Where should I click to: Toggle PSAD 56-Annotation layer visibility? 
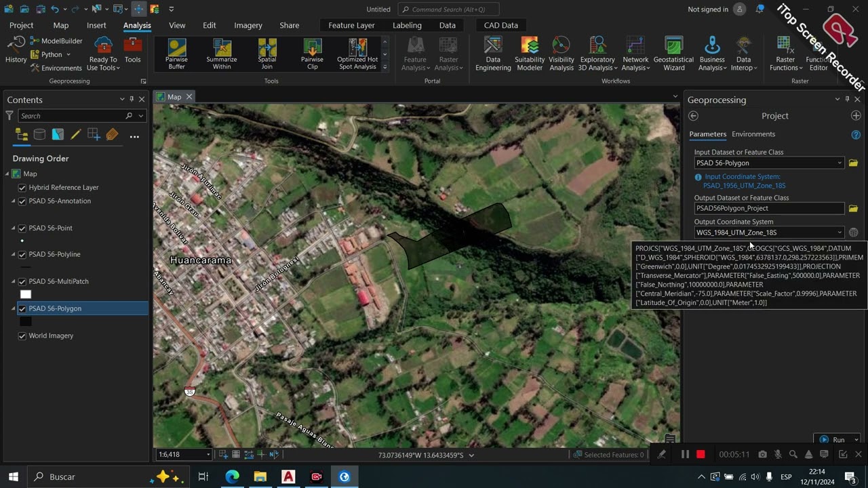coord(22,201)
